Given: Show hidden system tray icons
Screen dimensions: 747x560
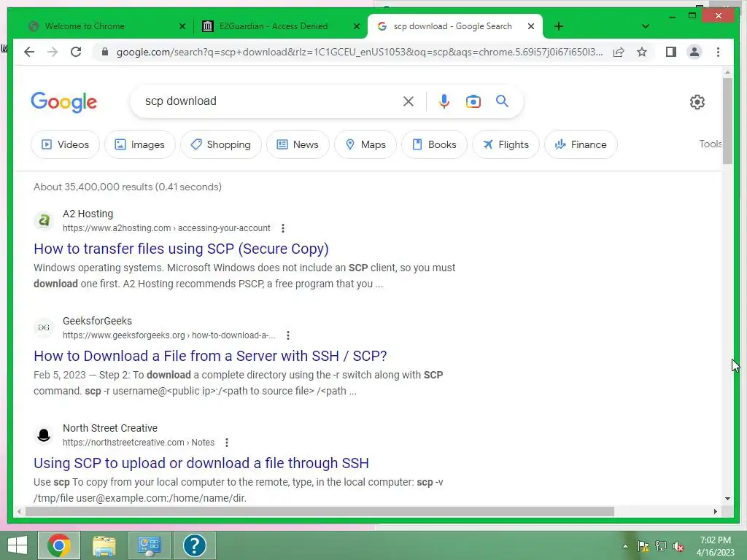Looking at the screenshot, I should coord(625,546).
